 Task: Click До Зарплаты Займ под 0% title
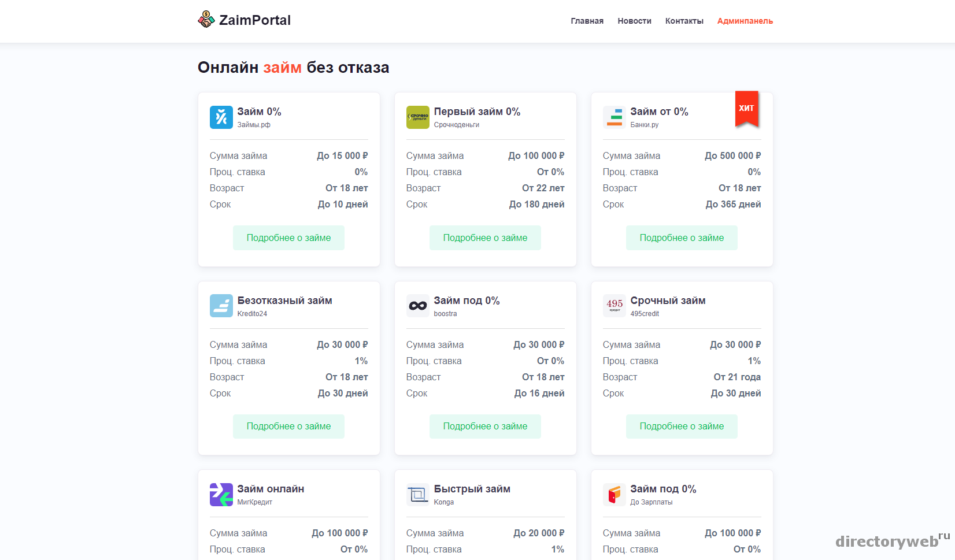coord(663,489)
